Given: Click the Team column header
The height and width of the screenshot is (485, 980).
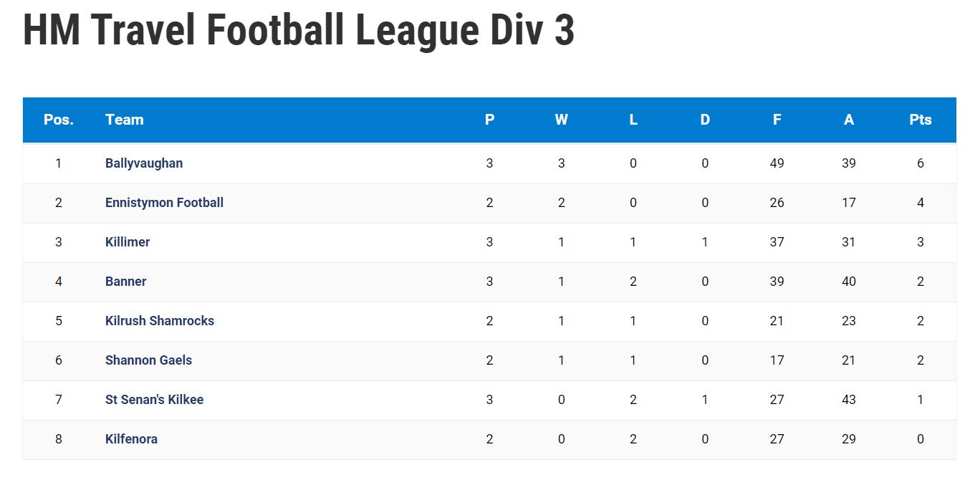Looking at the screenshot, I should coord(125,120).
